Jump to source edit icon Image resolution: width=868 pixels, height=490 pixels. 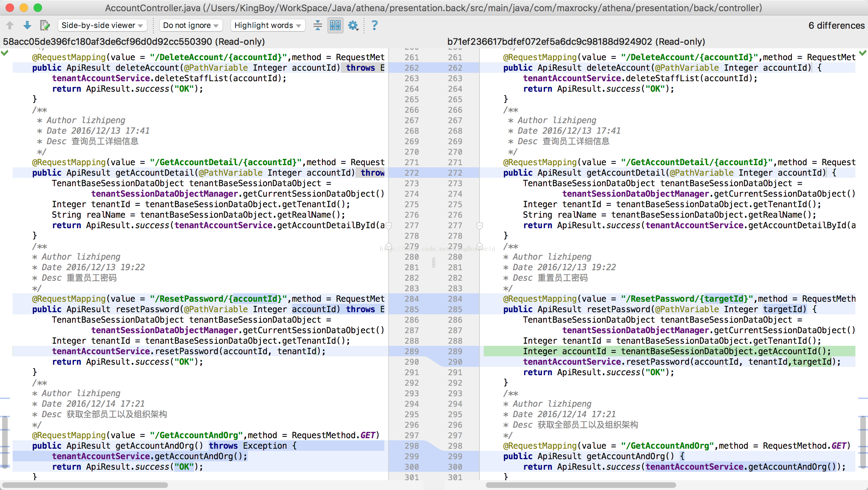45,25
